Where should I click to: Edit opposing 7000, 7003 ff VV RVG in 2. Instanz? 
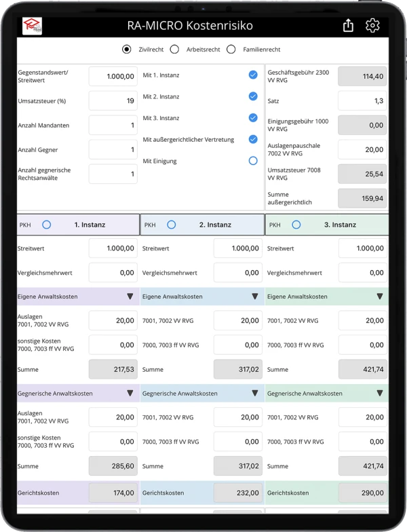(238, 442)
